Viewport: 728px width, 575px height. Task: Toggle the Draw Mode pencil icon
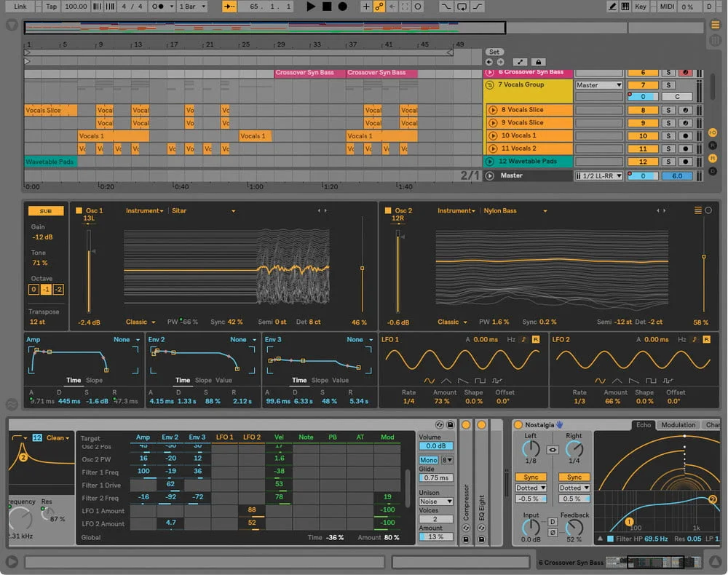point(613,7)
